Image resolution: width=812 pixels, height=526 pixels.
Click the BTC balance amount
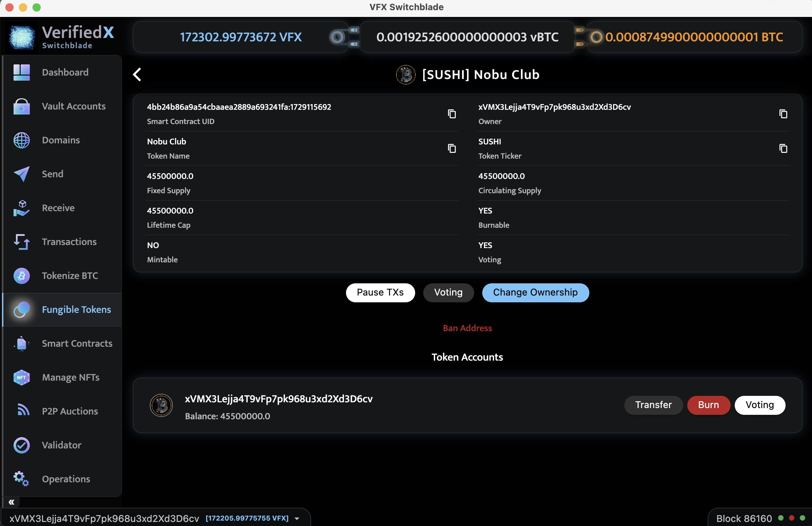coord(694,37)
